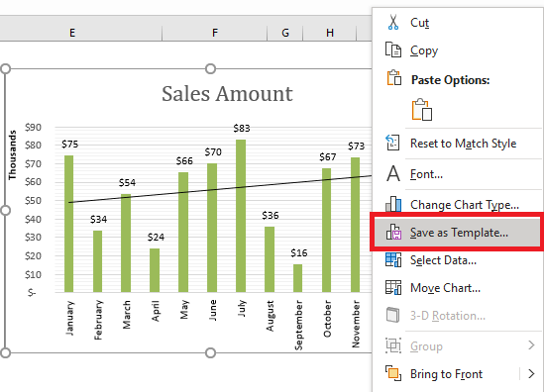
Task: Choose Cut from the context menu
Action: click(x=419, y=23)
